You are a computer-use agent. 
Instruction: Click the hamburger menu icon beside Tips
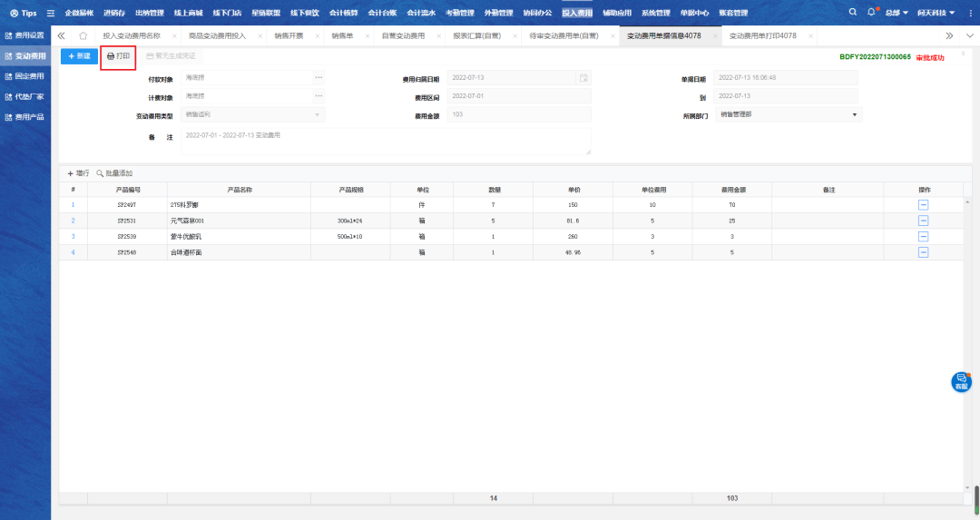tap(51, 13)
